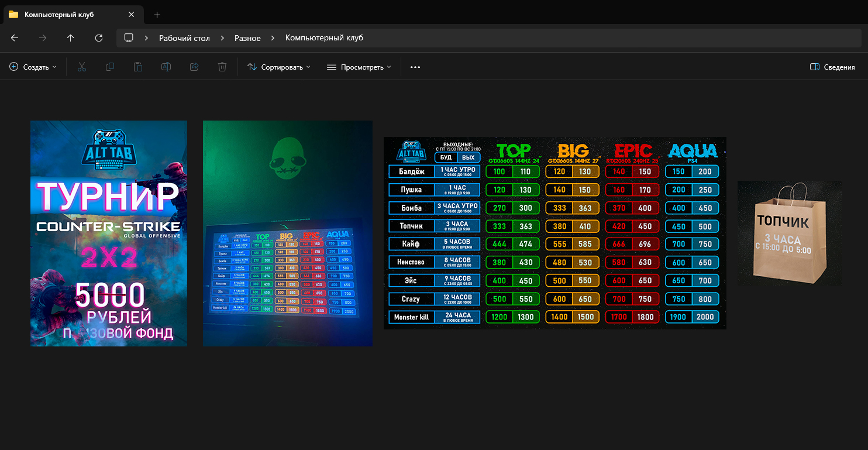The image size is (868, 450).
Task: Navigate up one folder level
Action: pos(71,38)
